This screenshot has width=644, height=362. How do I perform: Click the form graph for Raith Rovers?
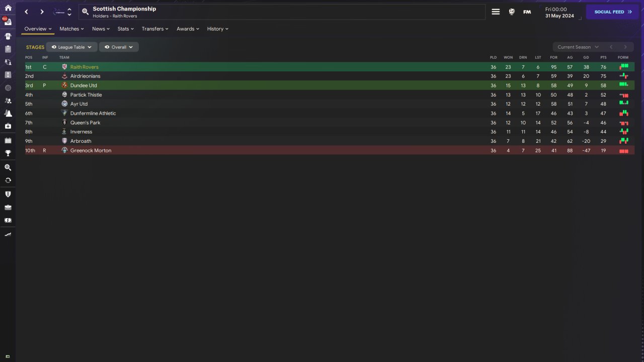click(x=624, y=67)
